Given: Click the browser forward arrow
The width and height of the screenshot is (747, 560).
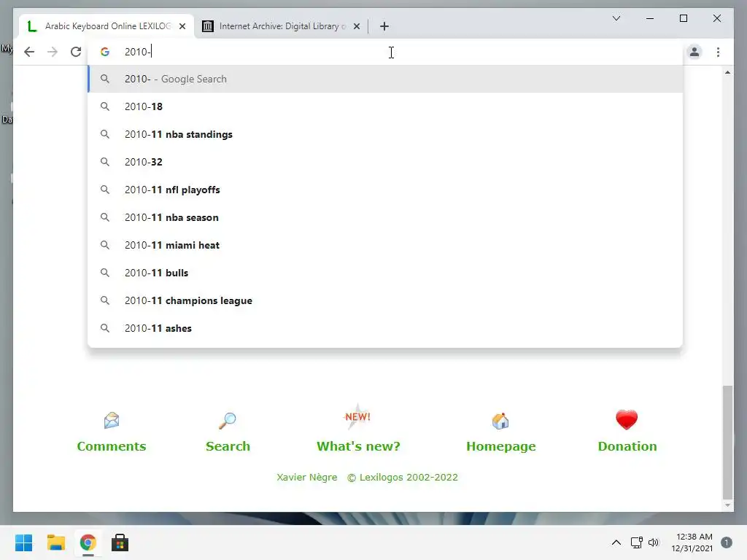Looking at the screenshot, I should [53, 52].
